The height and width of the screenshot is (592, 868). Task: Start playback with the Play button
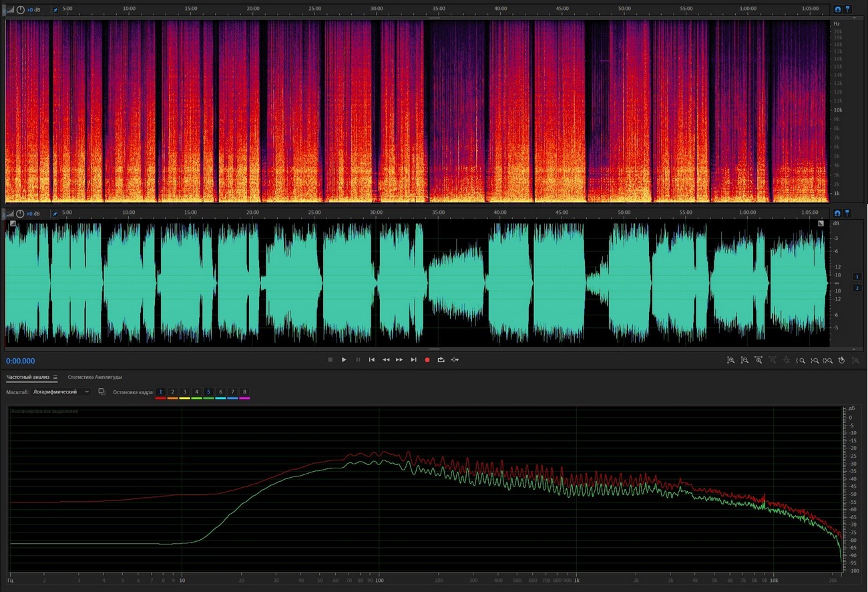(x=344, y=360)
